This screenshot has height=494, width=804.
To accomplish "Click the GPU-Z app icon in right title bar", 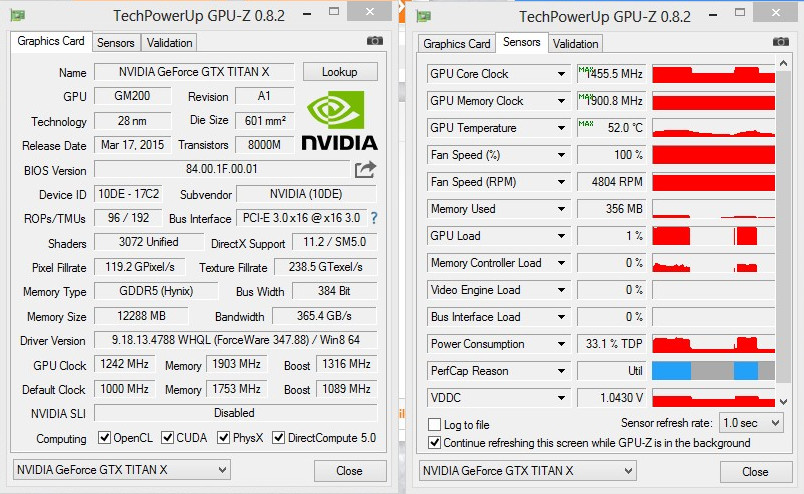I will pos(422,15).
